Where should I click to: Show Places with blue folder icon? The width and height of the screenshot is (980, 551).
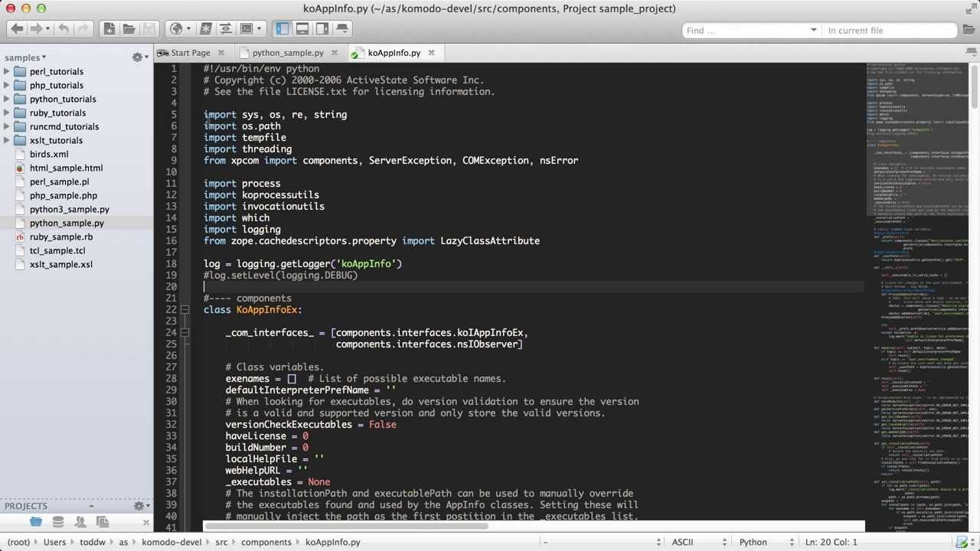coord(36,522)
